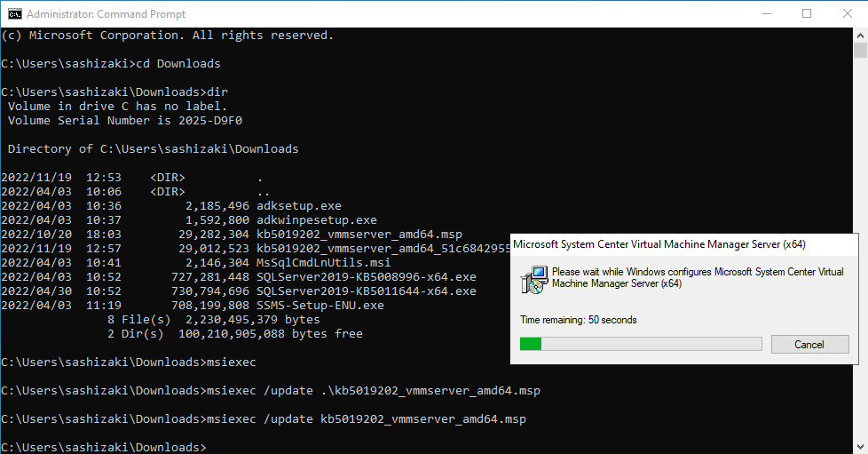Click the adkwinpesetup.exe file name
The width and height of the screenshot is (868, 454).
(x=317, y=220)
